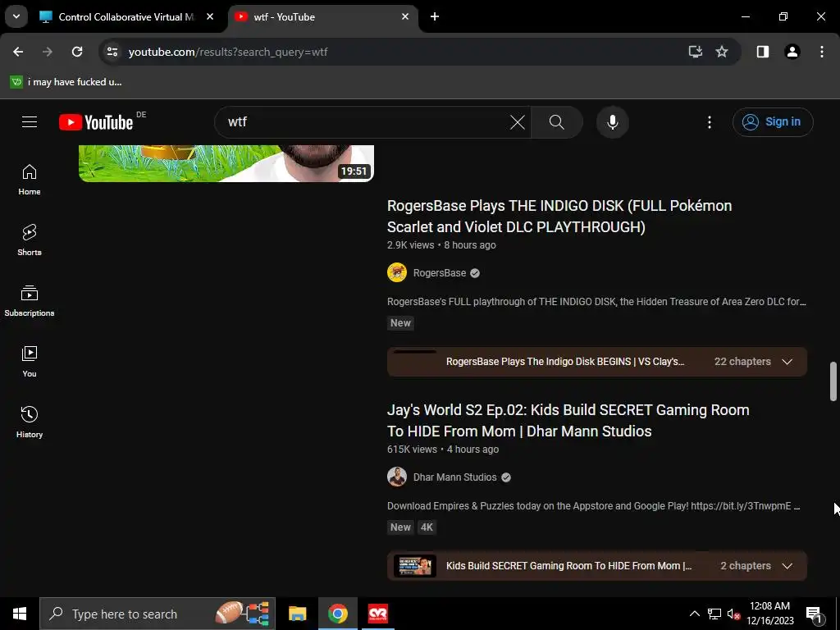Click the page vertical scrollbar thumb
The width and height of the screenshot is (840, 630).
pyautogui.click(x=833, y=381)
